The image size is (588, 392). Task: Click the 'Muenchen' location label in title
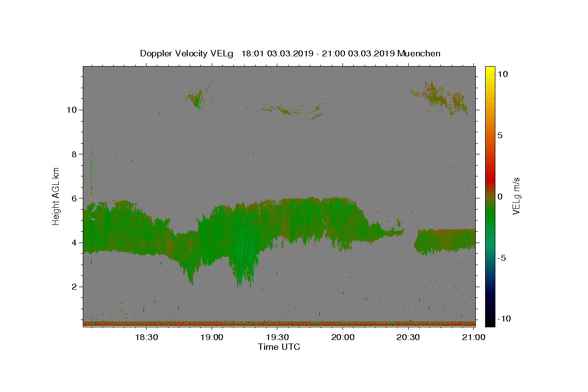point(419,53)
